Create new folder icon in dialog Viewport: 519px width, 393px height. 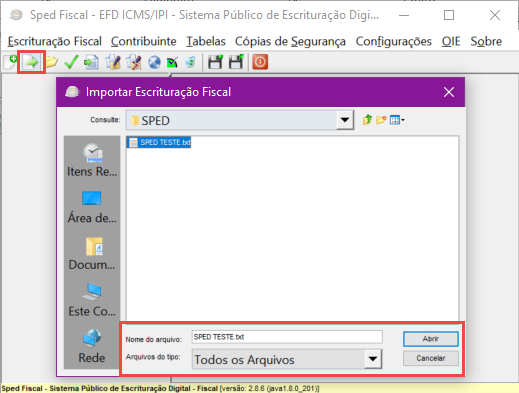point(381,120)
